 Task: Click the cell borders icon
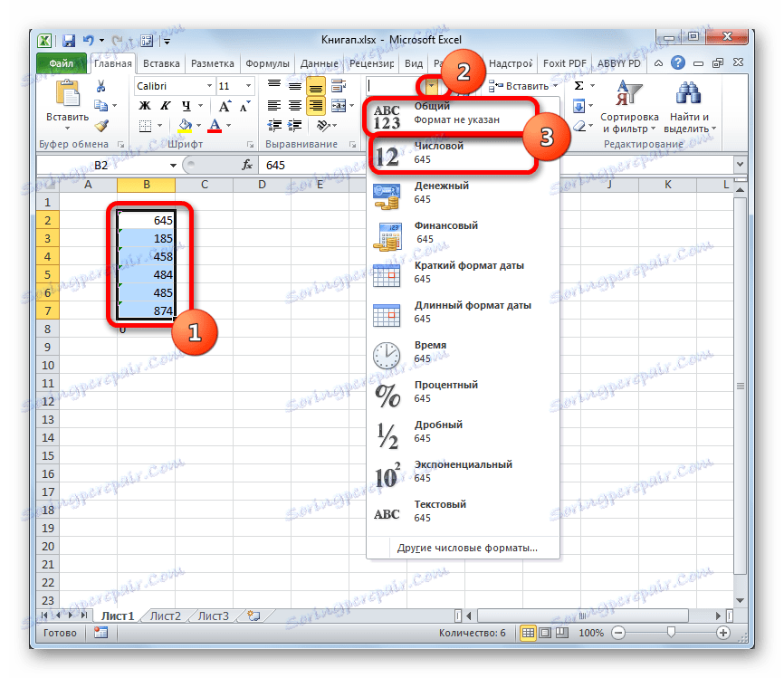pos(145,126)
